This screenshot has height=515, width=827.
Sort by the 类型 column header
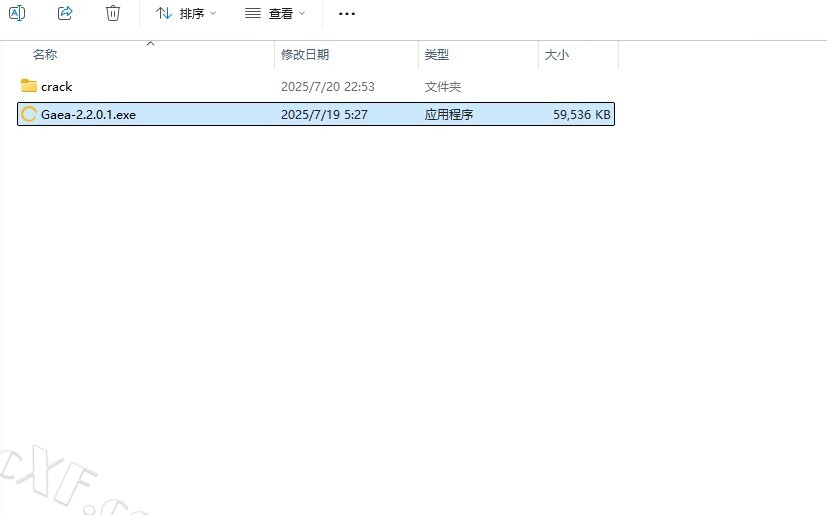437,54
